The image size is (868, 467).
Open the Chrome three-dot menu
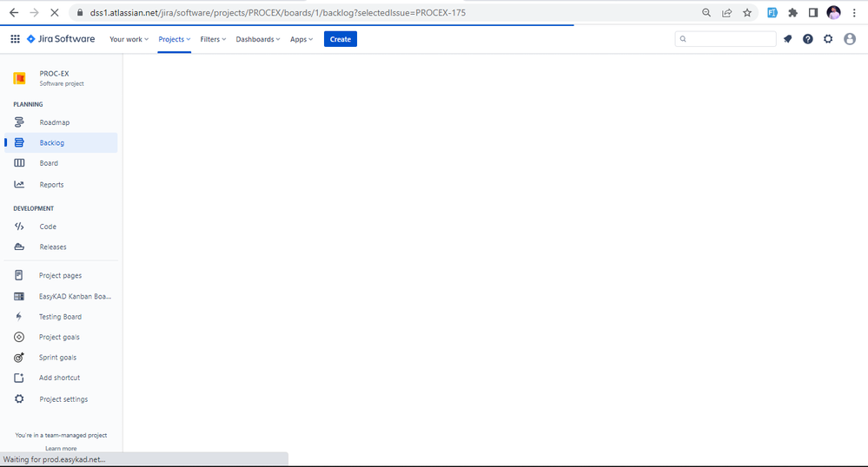(x=854, y=13)
